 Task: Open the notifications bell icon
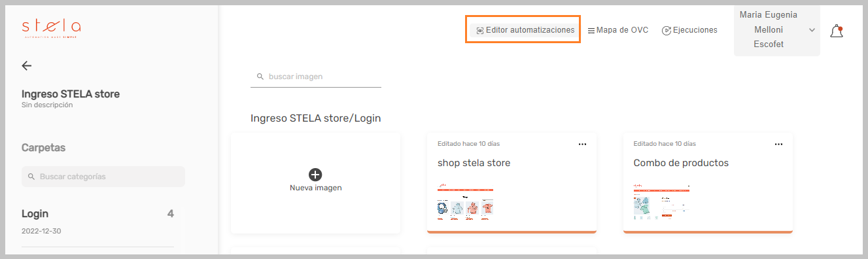coord(836,31)
